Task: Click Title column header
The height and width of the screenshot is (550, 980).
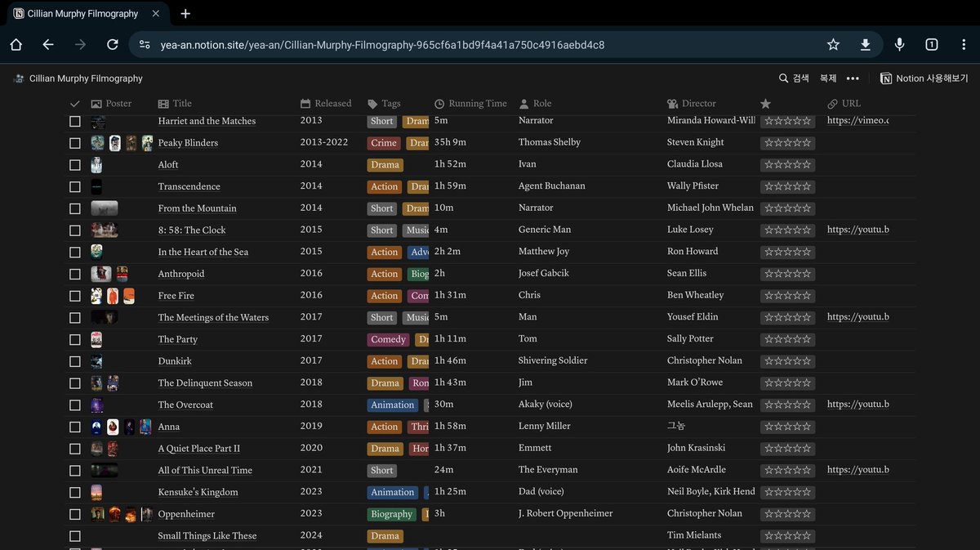Action: (x=175, y=104)
